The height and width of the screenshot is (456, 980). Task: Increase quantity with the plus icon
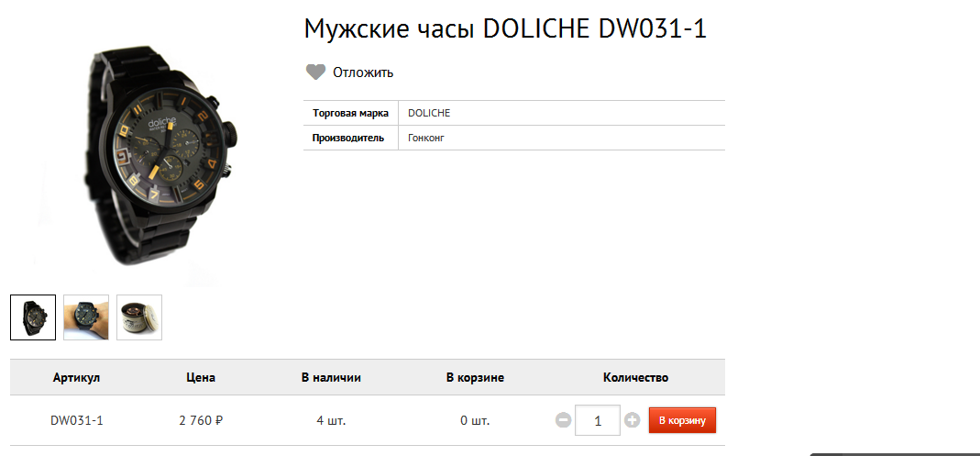point(632,420)
